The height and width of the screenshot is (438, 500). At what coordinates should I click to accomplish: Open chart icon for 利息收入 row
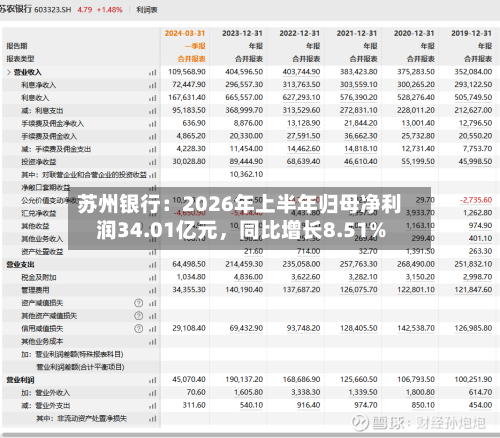pos(152,98)
